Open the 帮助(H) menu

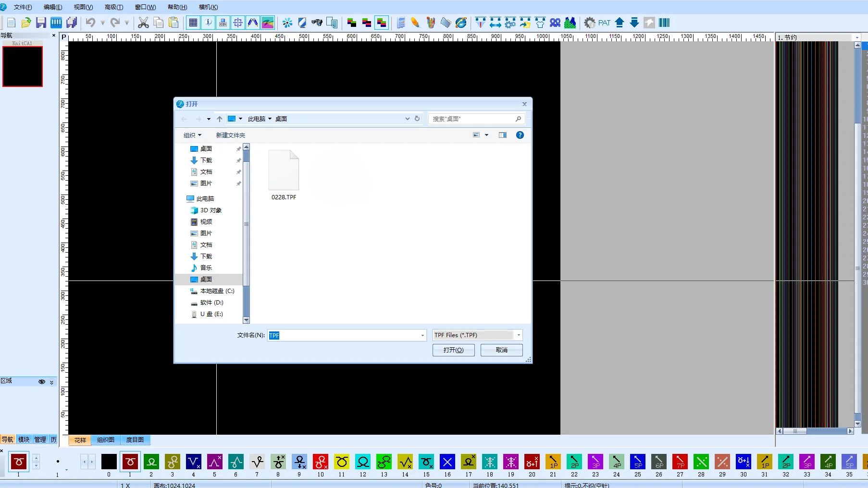point(177,7)
